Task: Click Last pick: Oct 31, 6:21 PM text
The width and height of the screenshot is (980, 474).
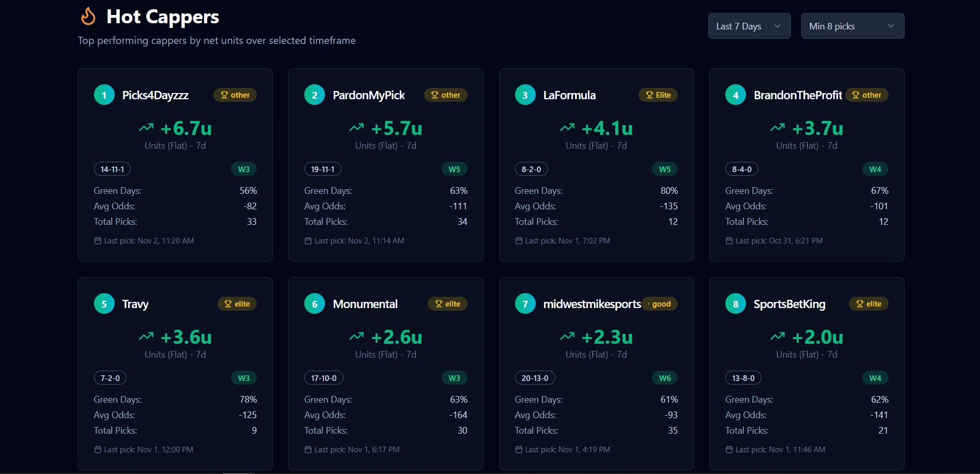Action: tap(779, 241)
